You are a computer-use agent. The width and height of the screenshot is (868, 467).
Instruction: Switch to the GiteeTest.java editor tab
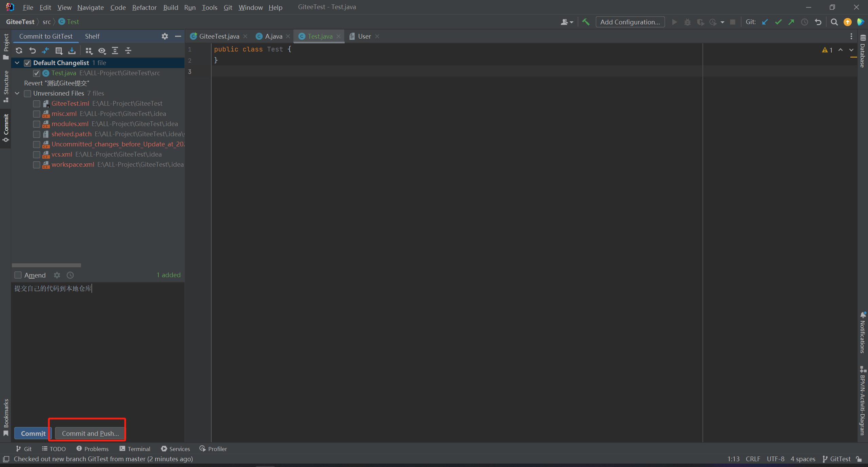tap(219, 36)
